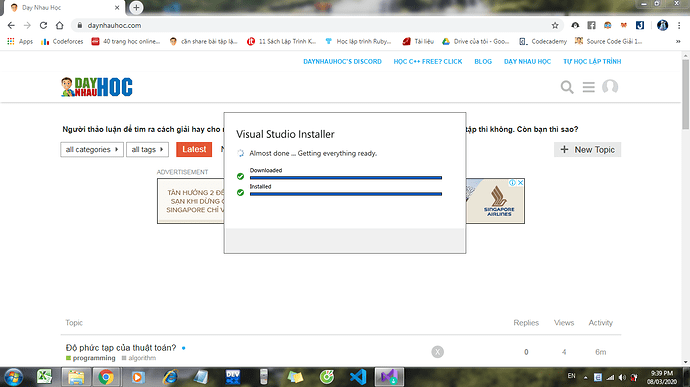The height and width of the screenshot is (387, 690).
Task: Show more bookmarks via chevron
Action: point(678,41)
